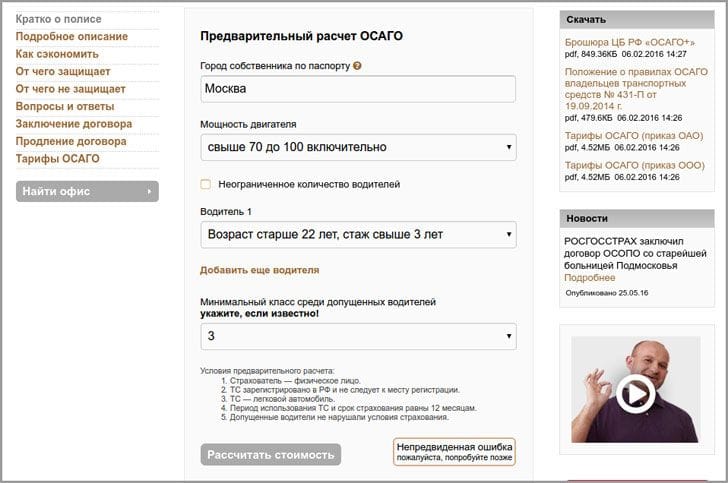The height and width of the screenshot is (483, 728).
Task: Open minimum driver class dropdown
Action: (358, 336)
